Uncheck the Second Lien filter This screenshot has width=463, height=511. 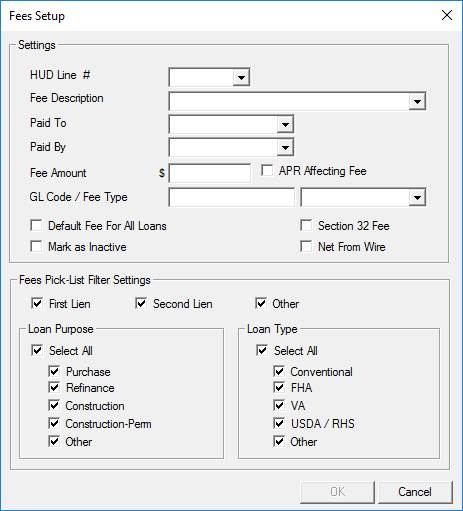point(141,303)
